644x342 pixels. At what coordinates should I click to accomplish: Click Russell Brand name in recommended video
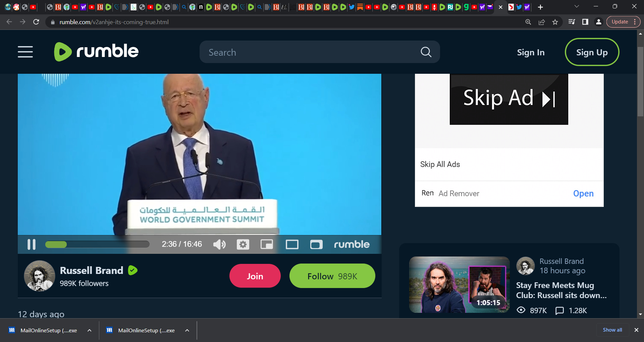coord(561,261)
